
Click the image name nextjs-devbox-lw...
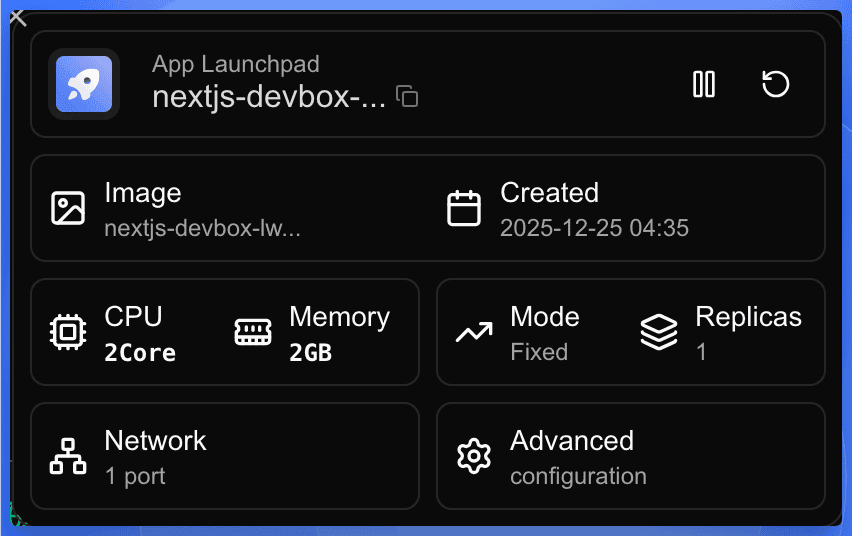(202, 228)
